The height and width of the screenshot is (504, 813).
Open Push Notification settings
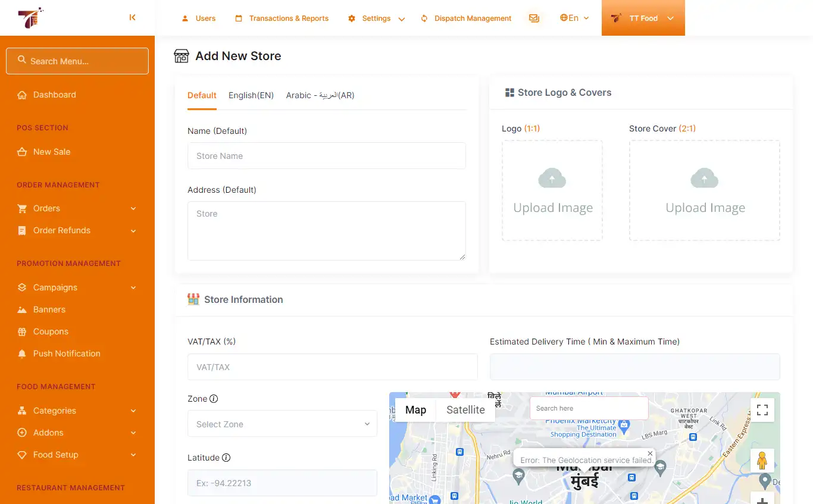66,353
